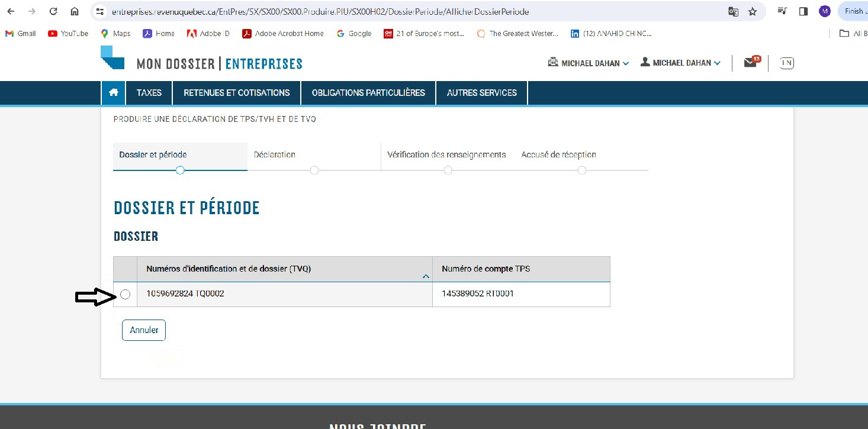Open the Gmail bookmark link

coord(21,34)
